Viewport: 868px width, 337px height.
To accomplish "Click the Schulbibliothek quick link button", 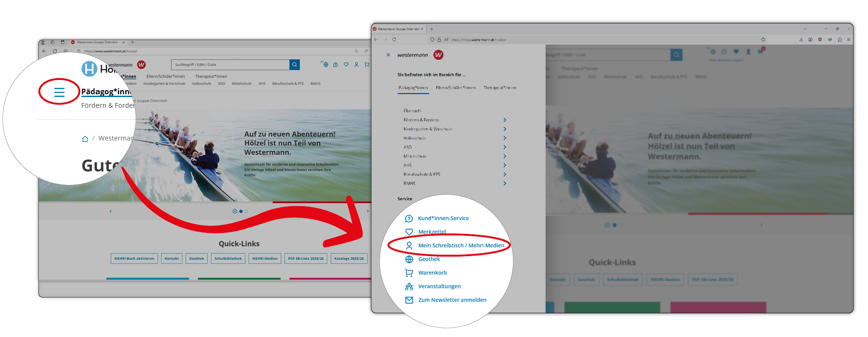I will tap(228, 258).
